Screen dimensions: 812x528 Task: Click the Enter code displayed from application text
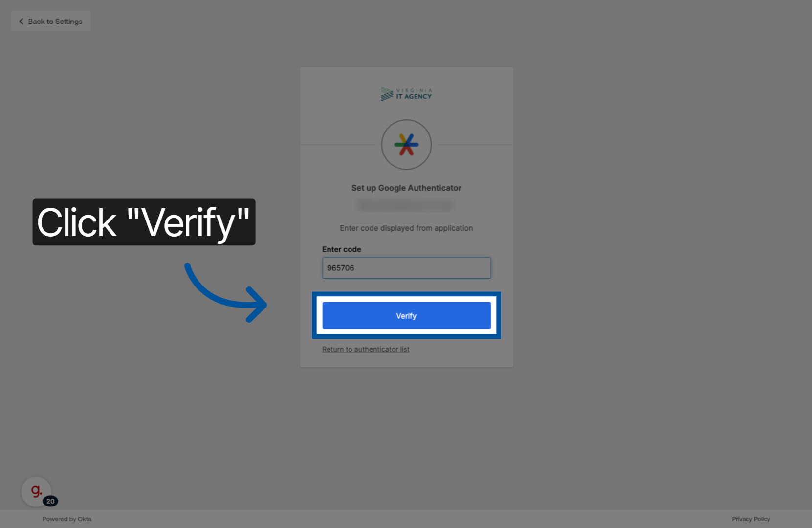tap(406, 228)
